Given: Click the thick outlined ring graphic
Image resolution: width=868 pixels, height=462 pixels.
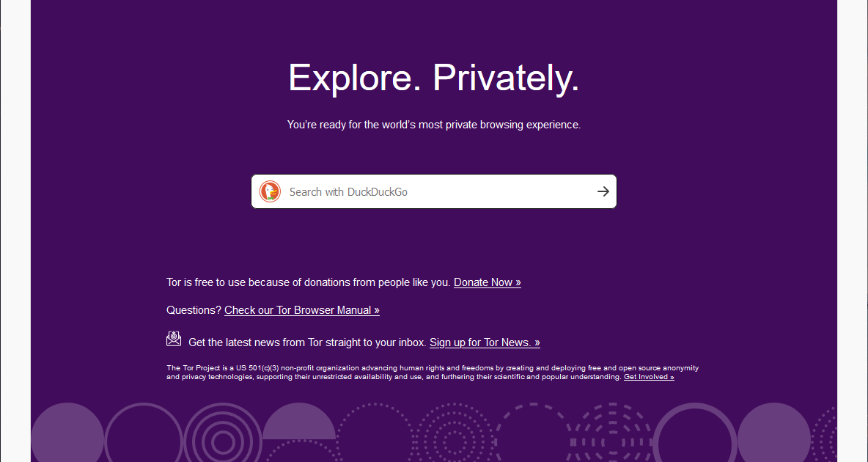Looking at the screenshot, I should click(694, 441).
